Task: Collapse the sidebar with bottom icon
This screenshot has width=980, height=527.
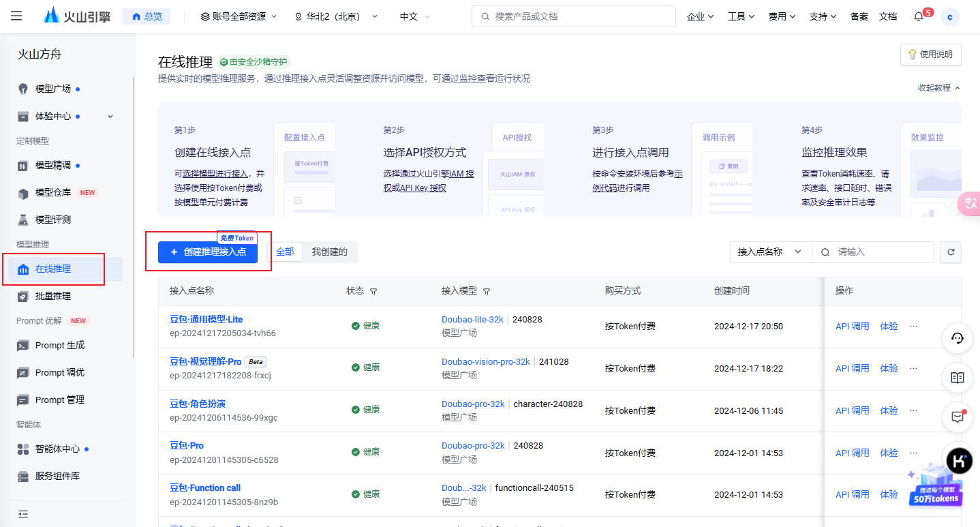Action: click(x=23, y=513)
